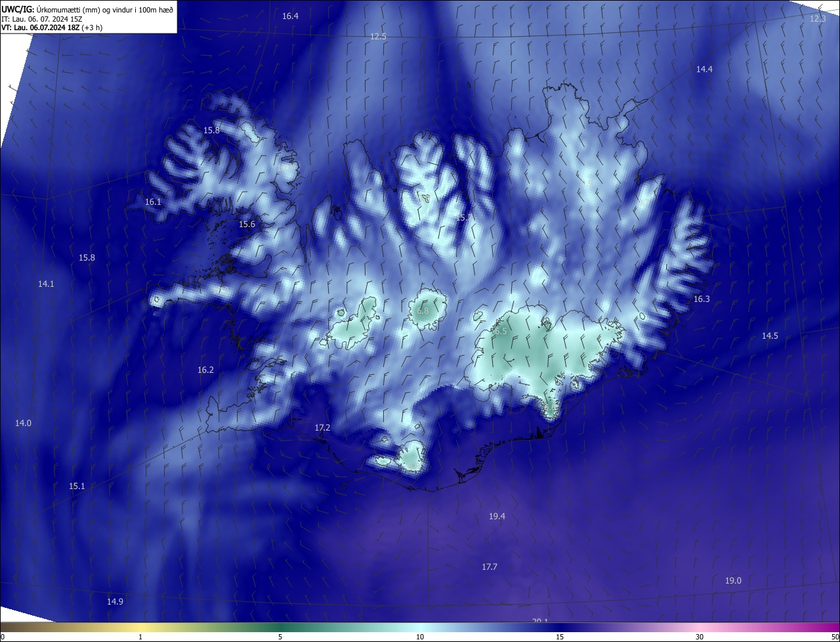Click the green colorbar segment above label 5
This screenshot has width=840, height=642.
(x=280, y=627)
